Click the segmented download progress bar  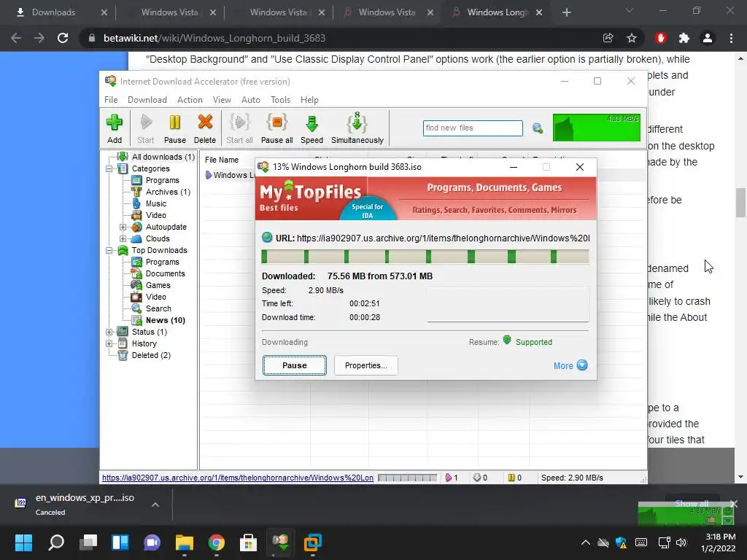(x=425, y=257)
